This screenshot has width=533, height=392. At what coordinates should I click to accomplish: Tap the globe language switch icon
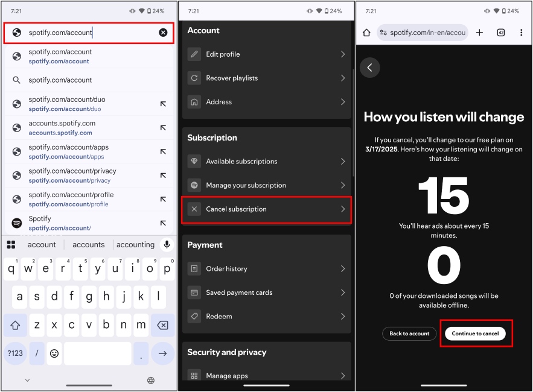click(x=151, y=380)
